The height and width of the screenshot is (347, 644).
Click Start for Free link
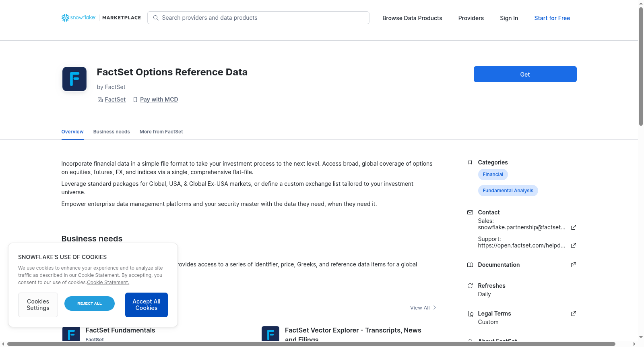[x=552, y=18]
